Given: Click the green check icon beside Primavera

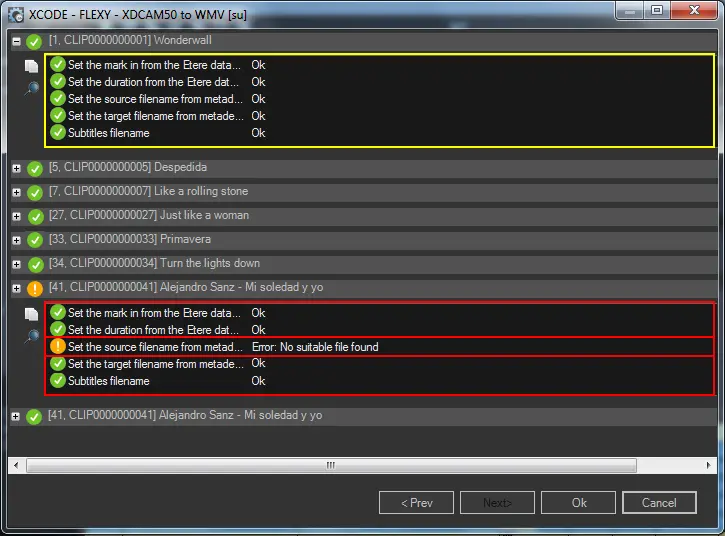Looking at the screenshot, I should (35, 240).
